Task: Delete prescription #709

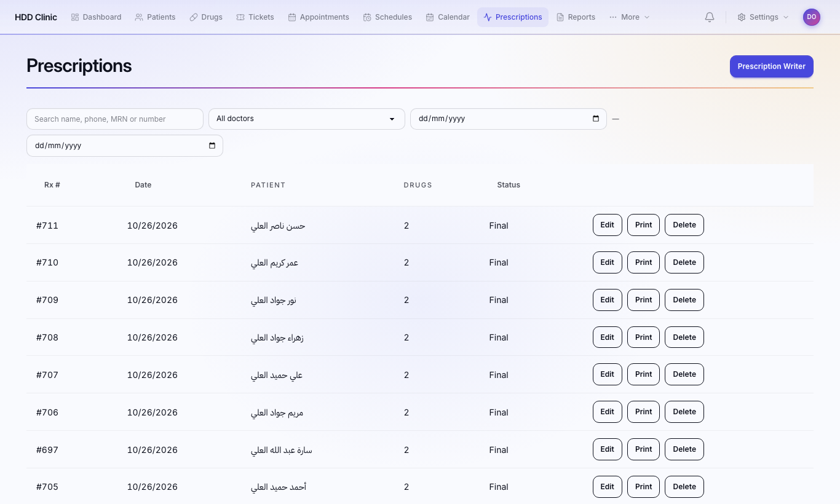Action: click(684, 300)
